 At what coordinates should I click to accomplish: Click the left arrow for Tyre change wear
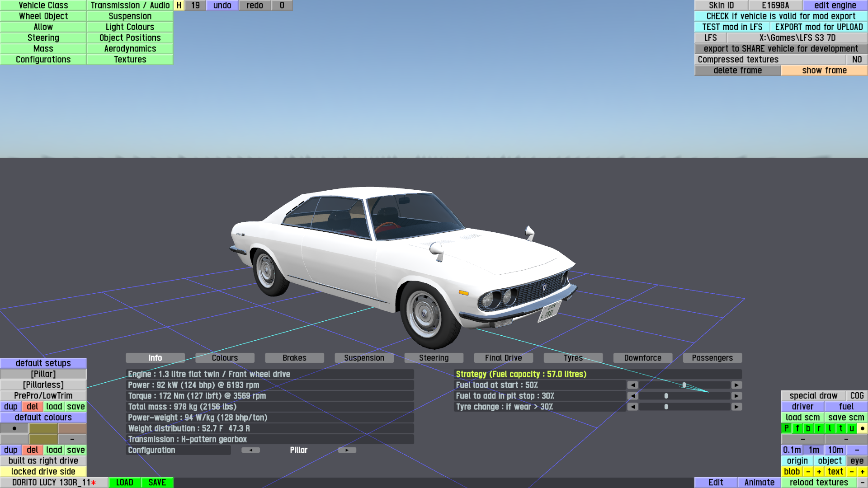(632, 407)
